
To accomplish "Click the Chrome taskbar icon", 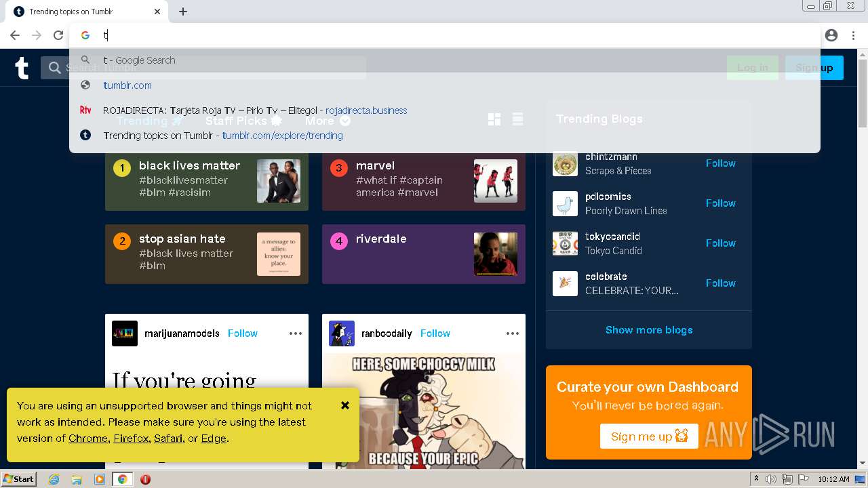I will [x=122, y=479].
